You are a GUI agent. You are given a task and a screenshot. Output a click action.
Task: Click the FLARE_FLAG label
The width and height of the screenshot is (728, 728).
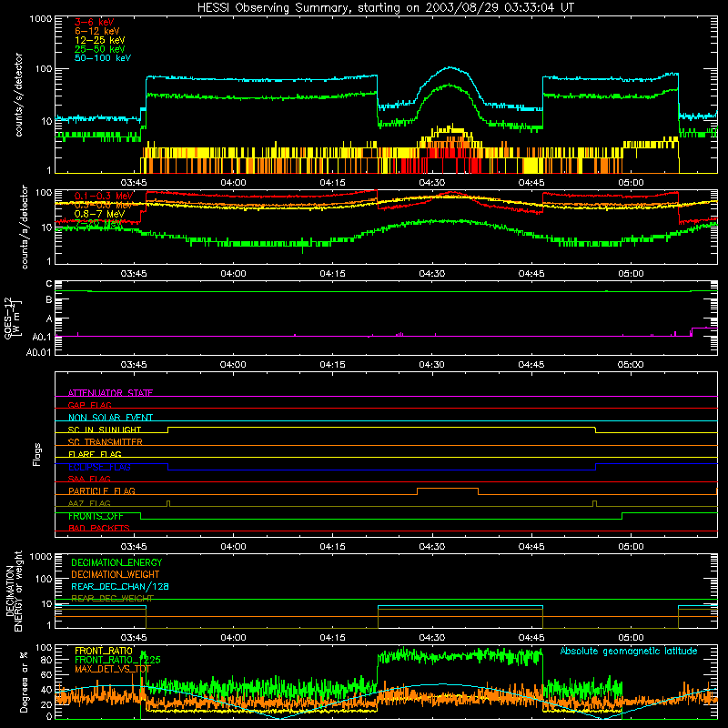coord(95,454)
